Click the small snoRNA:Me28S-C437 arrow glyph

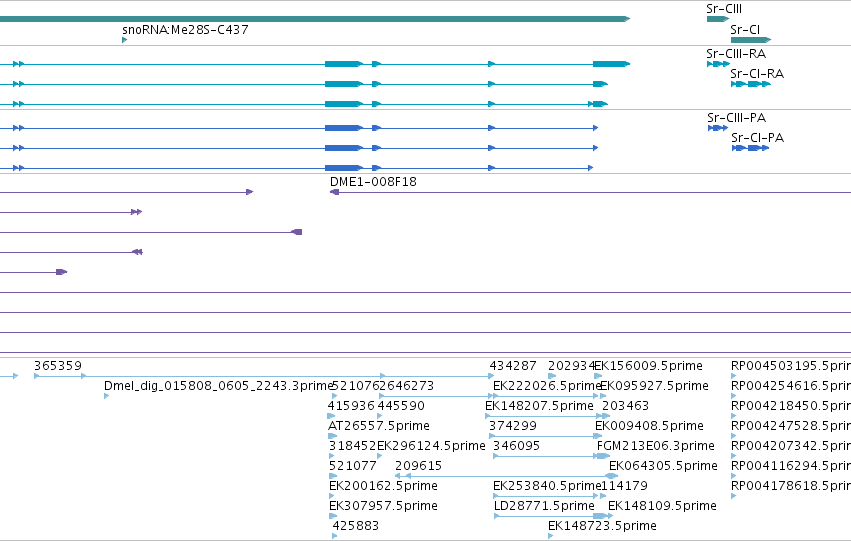pyautogui.click(x=124, y=40)
